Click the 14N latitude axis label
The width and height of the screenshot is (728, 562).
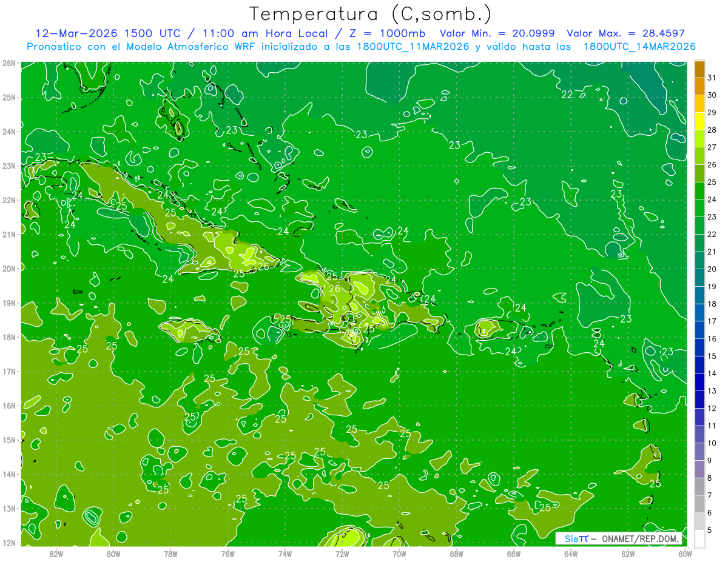[x=8, y=474]
